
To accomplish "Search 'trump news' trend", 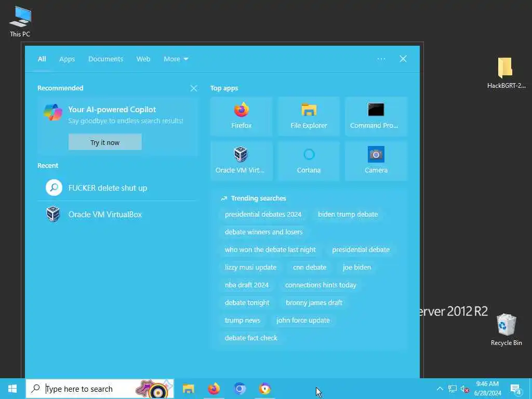I will pyautogui.click(x=242, y=320).
